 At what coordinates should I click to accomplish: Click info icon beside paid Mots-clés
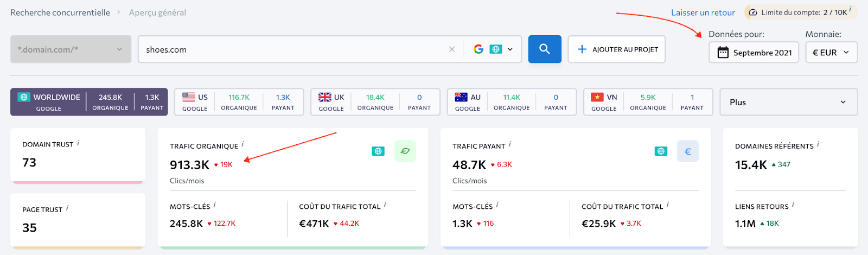click(497, 205)
